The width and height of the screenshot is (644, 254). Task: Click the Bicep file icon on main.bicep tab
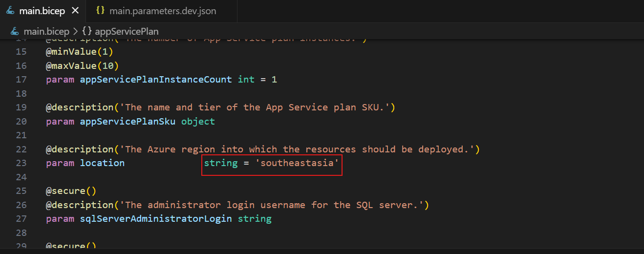point(10,10)
